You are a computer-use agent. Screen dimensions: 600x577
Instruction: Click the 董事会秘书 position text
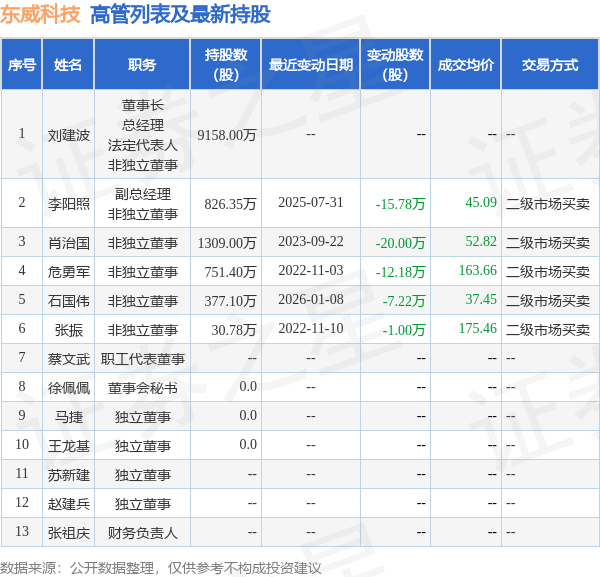pos(142,388)
